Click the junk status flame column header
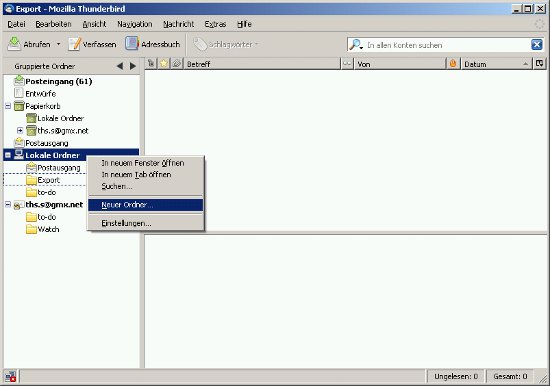The image size is (550, 386). pos(453,64)
